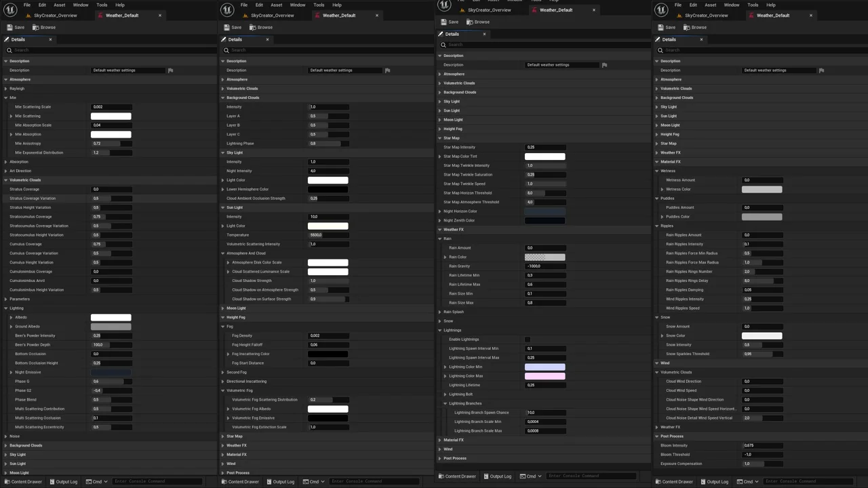Click the Rain Color swatch
This screenshot has width=868, height=488.
(x=545, y=257)
